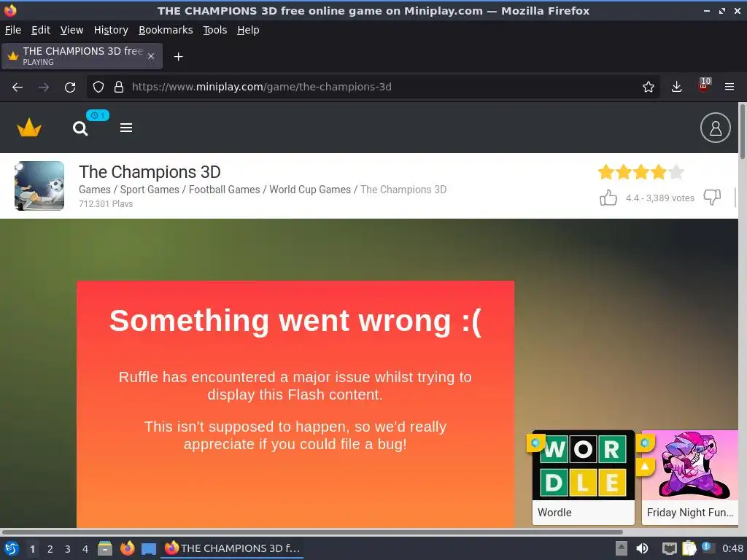
Task: Open the Miniplay search
Action: point(80,128)
